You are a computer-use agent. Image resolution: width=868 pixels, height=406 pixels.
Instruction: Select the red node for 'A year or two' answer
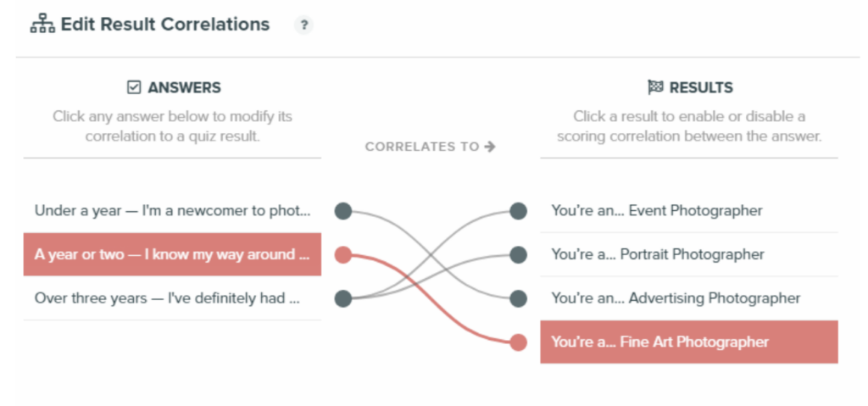(x=343, y=255)
